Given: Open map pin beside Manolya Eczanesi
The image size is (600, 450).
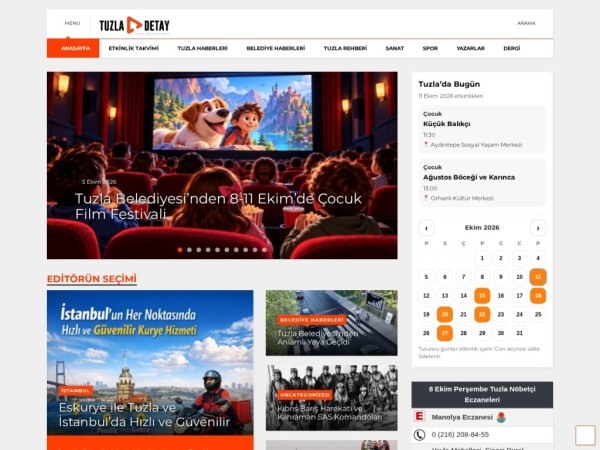Looking at the screenshot, I should click(501, 417).
